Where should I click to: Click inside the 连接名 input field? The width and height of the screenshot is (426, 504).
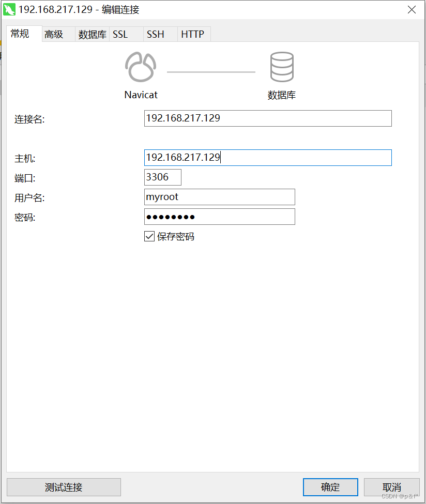(267, 118)
